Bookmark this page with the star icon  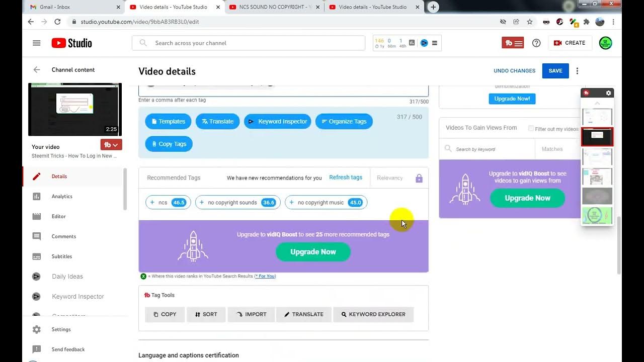coord(530,22)
